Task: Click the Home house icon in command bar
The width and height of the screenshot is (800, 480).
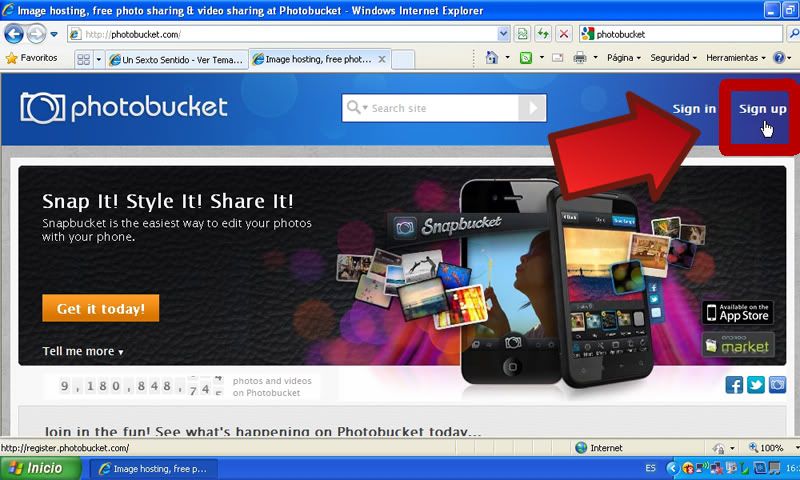Action: [491, 58]
